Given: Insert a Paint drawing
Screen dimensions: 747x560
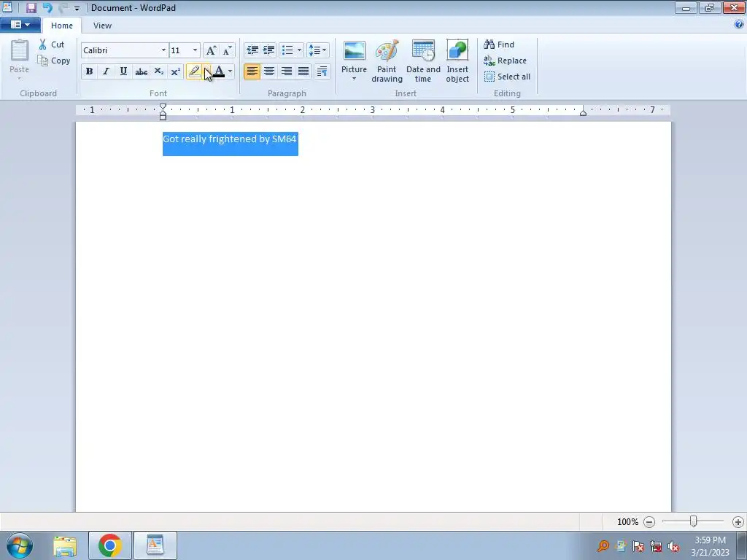Looking at the screenshot, I should click(x=387, y=61).
